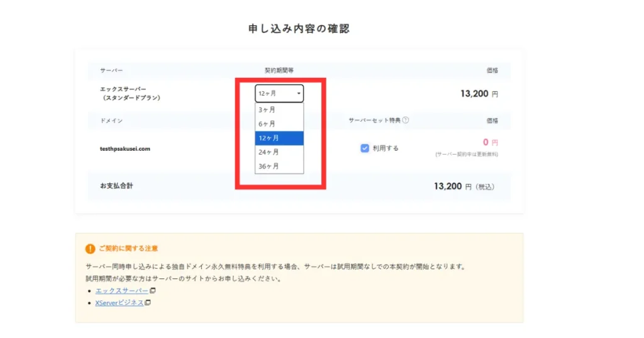Click the 申し込み内容の確認 page heading
Image resolution: width=644 pixels, height=338 pixels.
coord(299,29)
